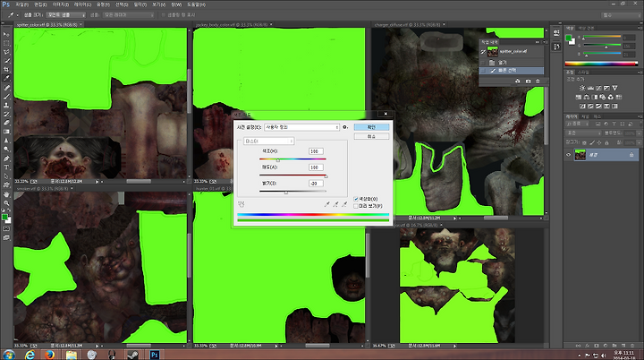Open the Edit menu
This screenshot has width=644, height=360.
pos(40,4)
